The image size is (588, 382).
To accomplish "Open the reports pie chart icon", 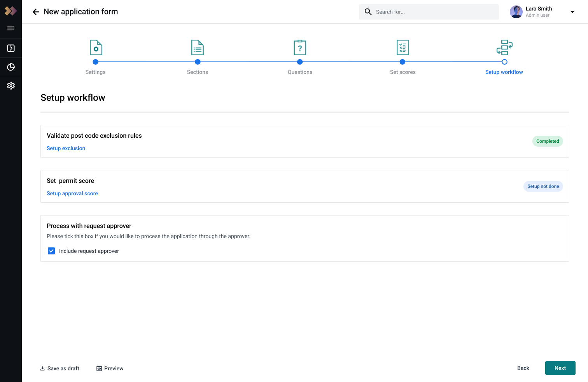I will click(x=11, y=67).
